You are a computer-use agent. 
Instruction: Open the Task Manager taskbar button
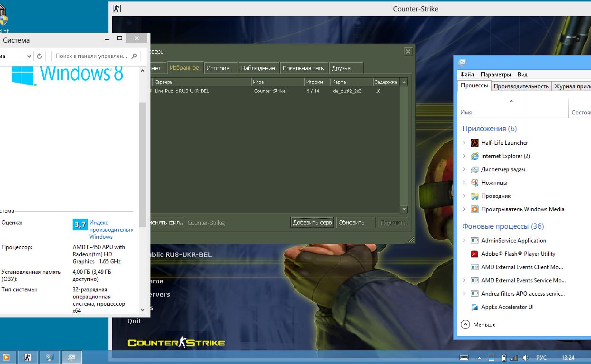click(72, 357)
